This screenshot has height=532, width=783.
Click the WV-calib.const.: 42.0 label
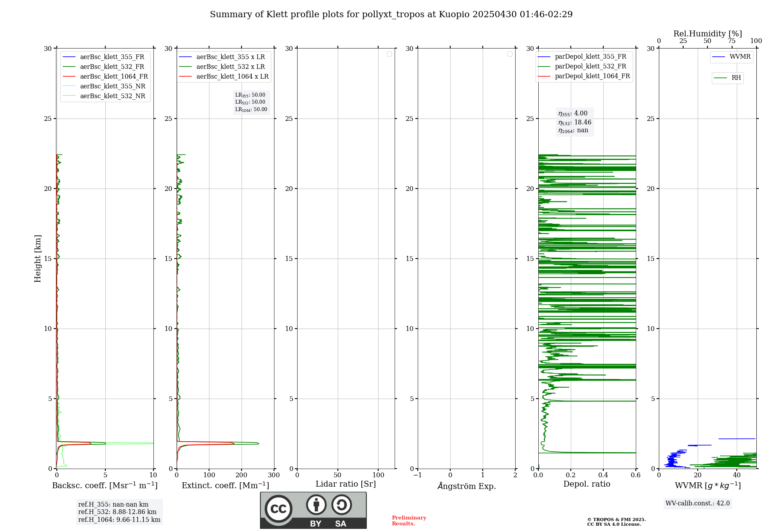698,503
